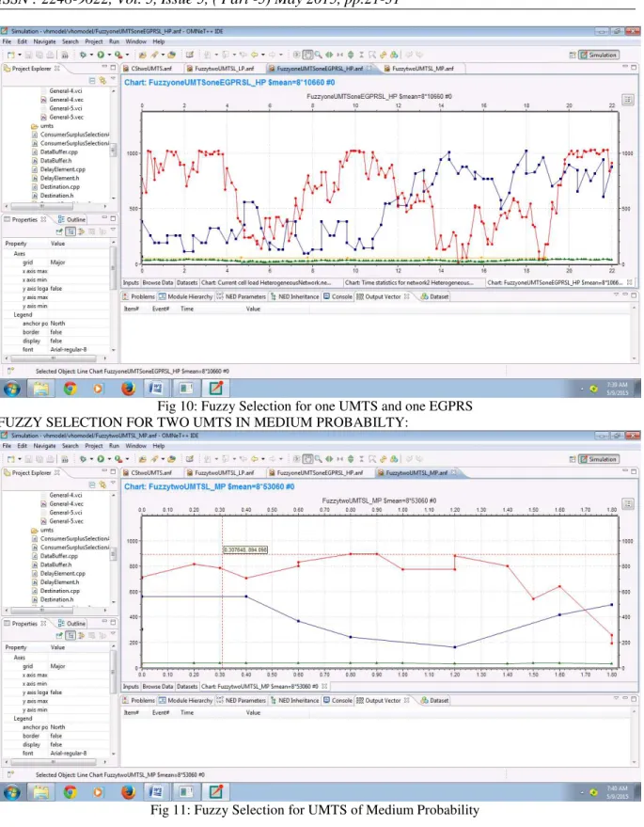Open File menu in FuzzyoneUMTSoneEGPRSL_HP window
644x827 pixels.
point(8,41)
